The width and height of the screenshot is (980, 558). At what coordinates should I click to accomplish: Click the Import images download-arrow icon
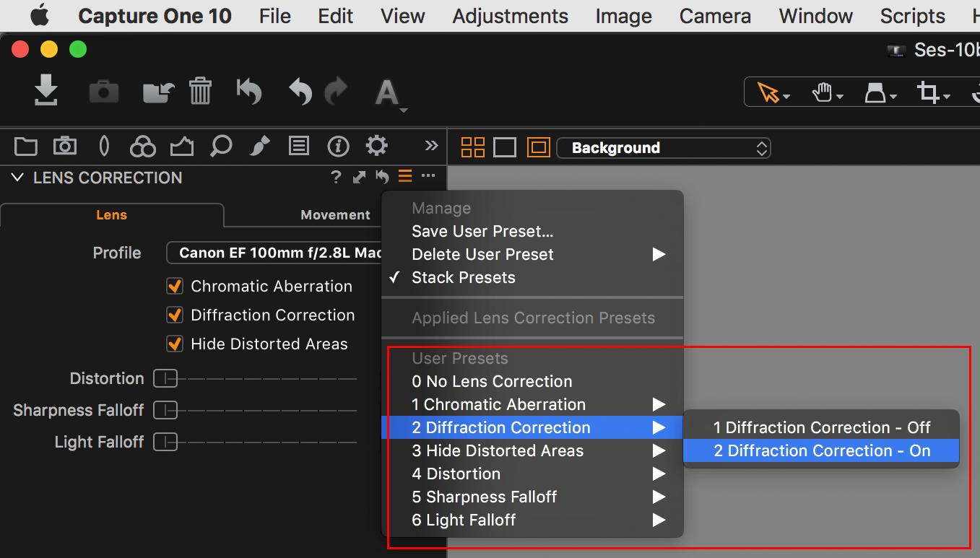(46, 92)
